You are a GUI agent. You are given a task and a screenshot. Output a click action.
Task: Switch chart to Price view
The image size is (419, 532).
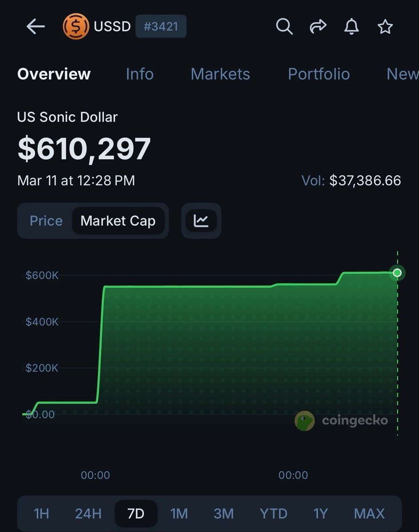click(x=46, y=221)
